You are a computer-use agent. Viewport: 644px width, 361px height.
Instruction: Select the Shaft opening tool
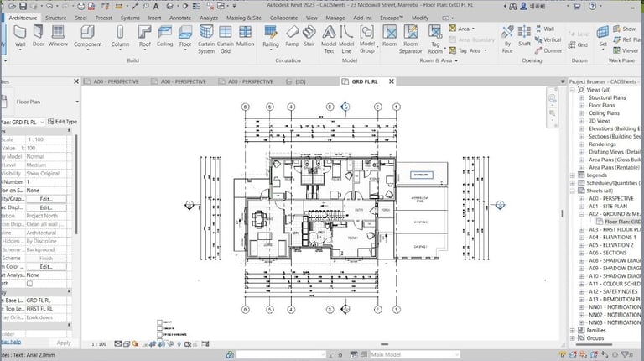[x=524, y=35]
